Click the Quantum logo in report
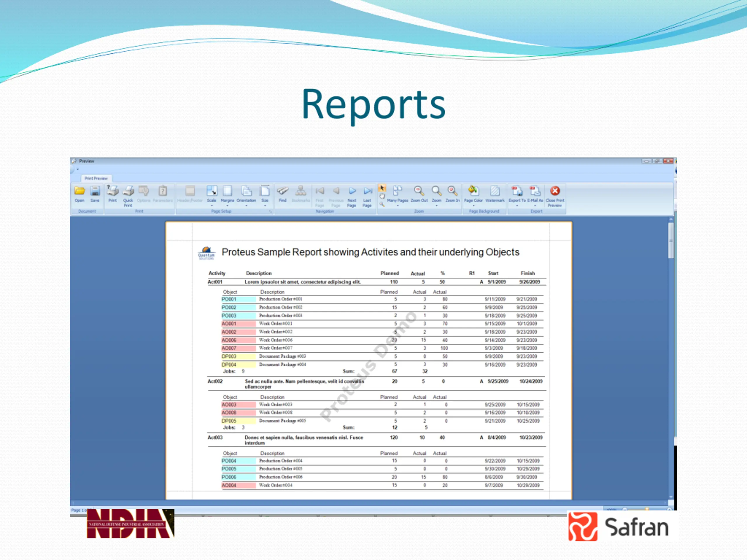This screenshot has width=747, height=560. (206, 253)
